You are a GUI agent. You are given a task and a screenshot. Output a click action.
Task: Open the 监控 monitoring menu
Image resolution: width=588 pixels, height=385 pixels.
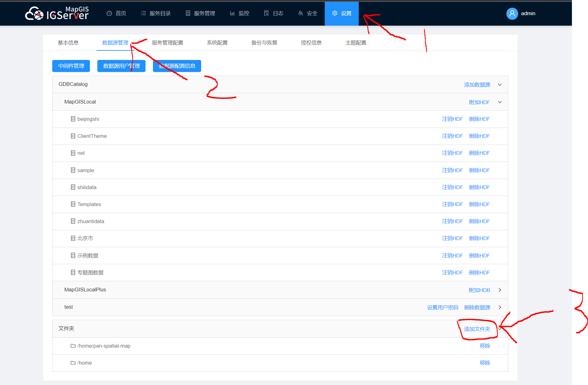click(239, 13)
